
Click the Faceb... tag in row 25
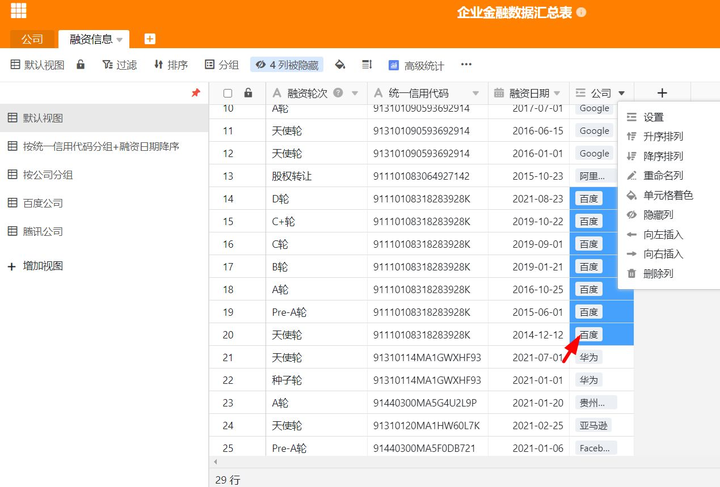tap(596, 448)
